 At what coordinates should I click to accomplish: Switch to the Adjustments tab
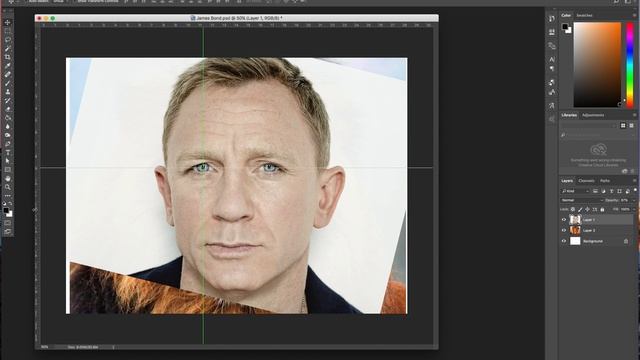pyautogui.click(x=593, y=115)
